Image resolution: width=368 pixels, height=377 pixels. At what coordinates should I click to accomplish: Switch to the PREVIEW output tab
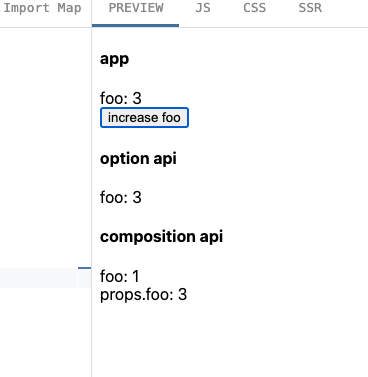point(136,8)
